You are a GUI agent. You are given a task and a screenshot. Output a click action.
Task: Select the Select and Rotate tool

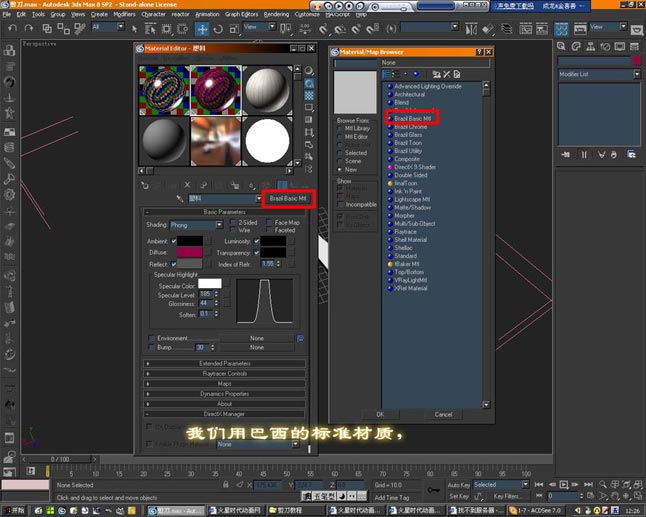click(x=218, y=29)
